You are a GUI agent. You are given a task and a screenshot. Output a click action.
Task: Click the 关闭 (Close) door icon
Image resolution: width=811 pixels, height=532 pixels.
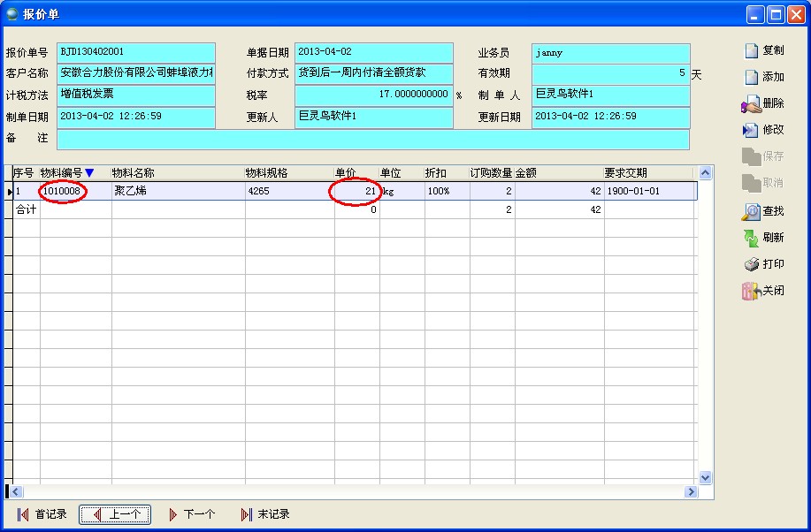click(x=751, y=291)
